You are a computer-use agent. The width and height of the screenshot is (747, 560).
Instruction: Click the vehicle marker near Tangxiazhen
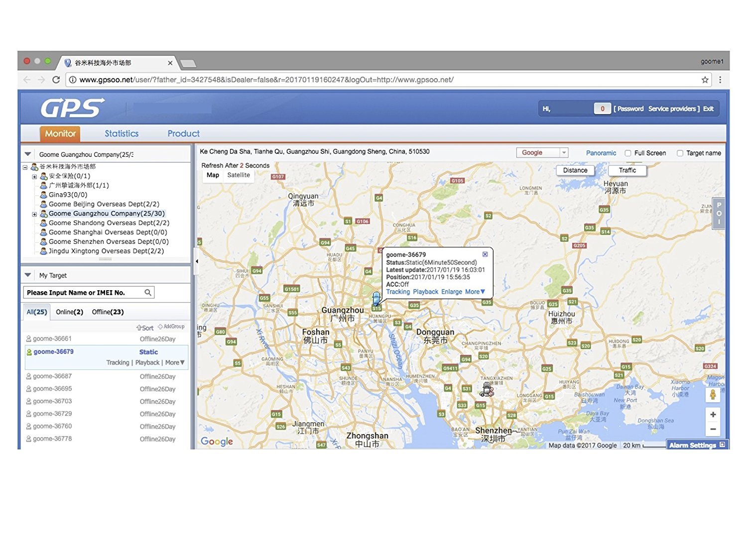coord(487,390)
